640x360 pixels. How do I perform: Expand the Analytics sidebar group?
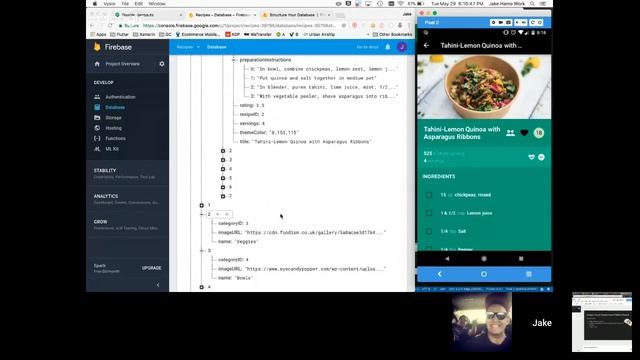[127, 199]
